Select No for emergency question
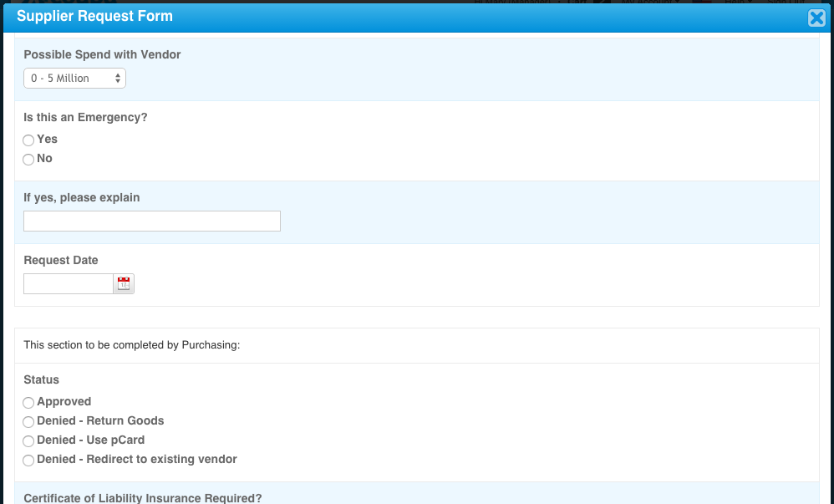The height and width of the screenshot is (504, 834). pos(28,160)
